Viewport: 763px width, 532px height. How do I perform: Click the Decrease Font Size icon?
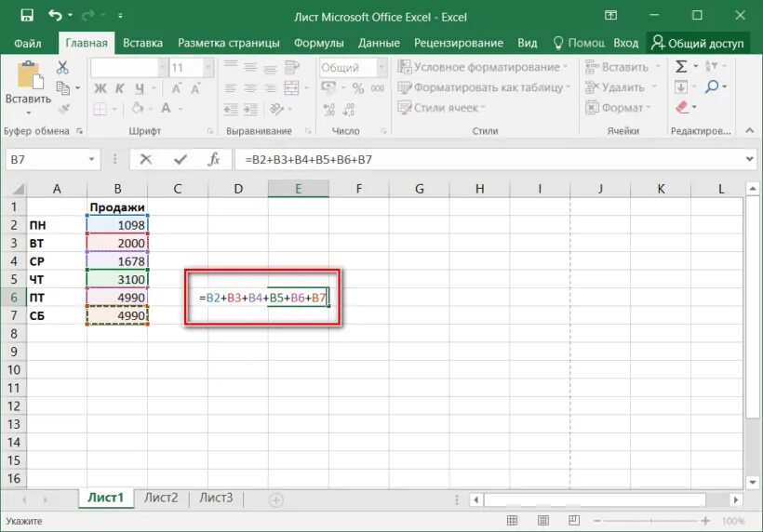(x=195, y=88)
